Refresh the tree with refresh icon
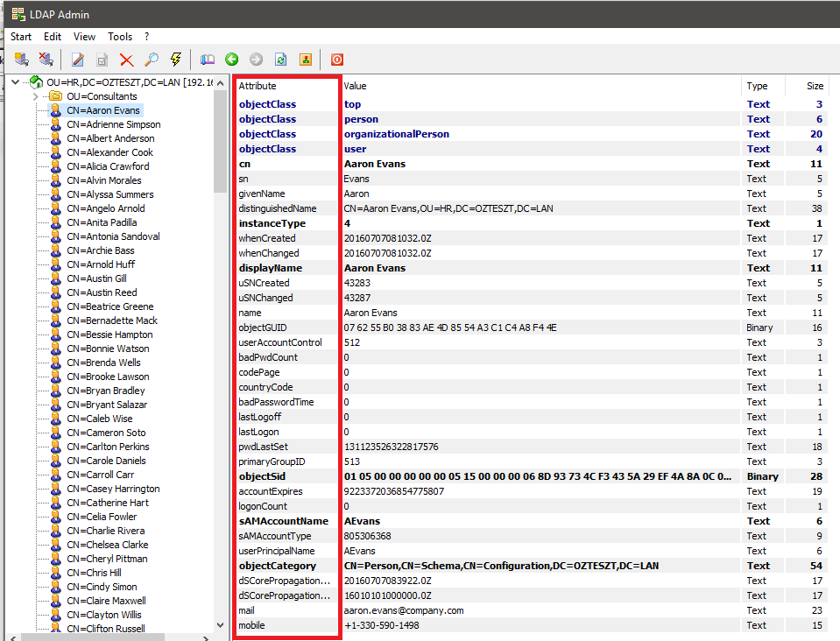This screenshot has height=641, width=840. click(279, 59)
